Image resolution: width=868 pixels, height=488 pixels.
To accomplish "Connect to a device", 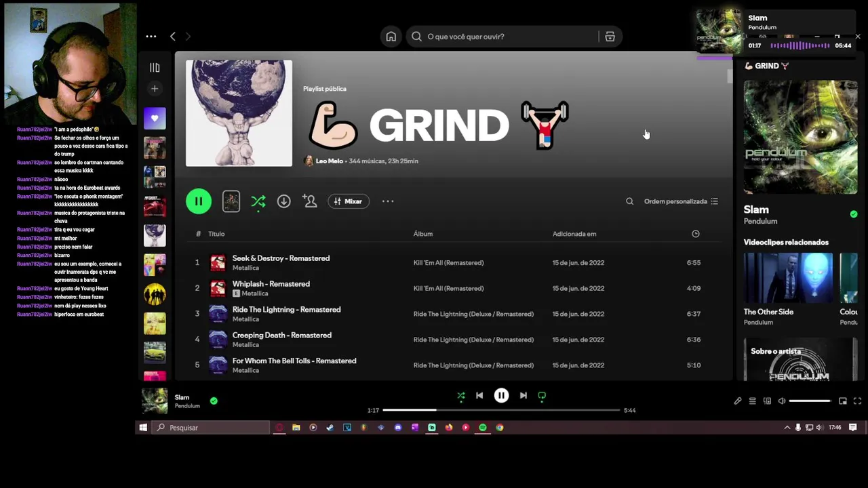I will point(767,401).
